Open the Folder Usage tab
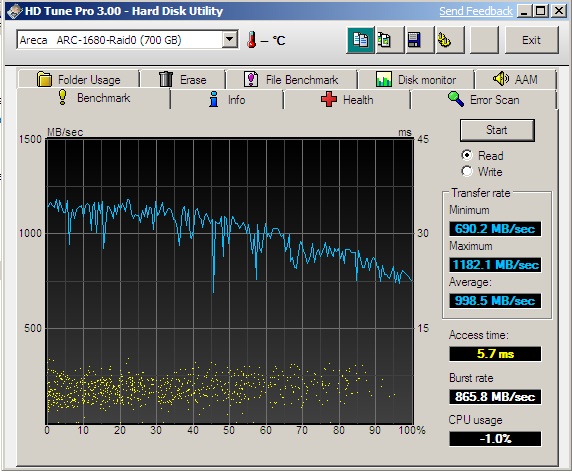This screenshot has width=572, height=472. click(x=78, y=79)
